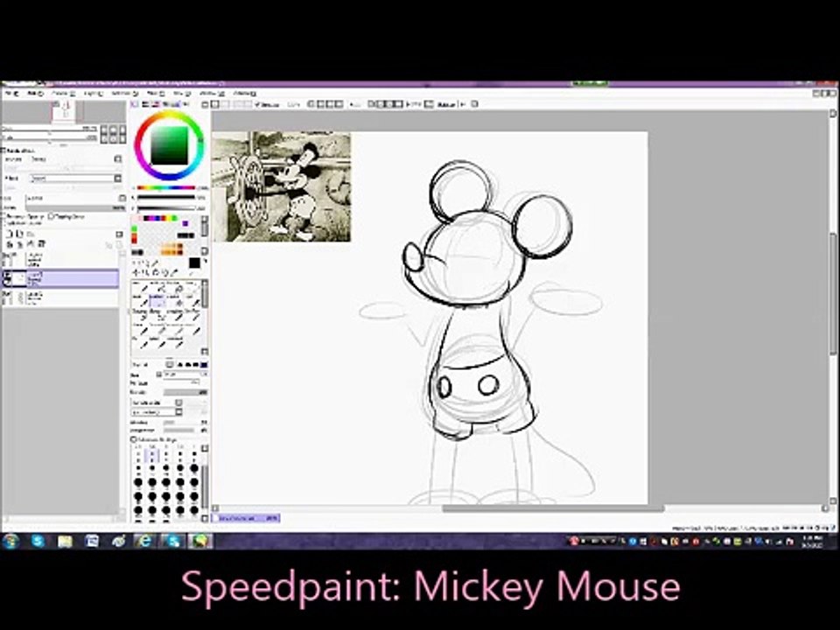Screen dimensions: 840x630
Task: Click the rightmost toolbar icon after Stabilizer
Action: click(474, 104)
